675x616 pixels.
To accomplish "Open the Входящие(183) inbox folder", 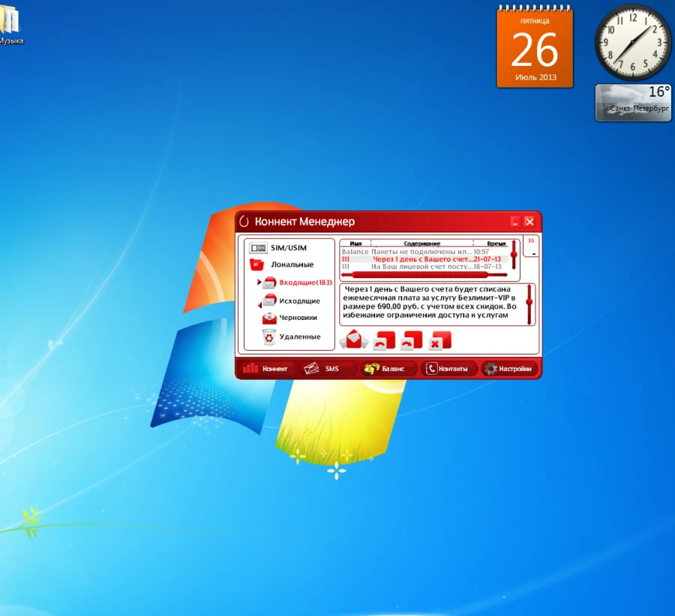I will click(x=297, y=283).
